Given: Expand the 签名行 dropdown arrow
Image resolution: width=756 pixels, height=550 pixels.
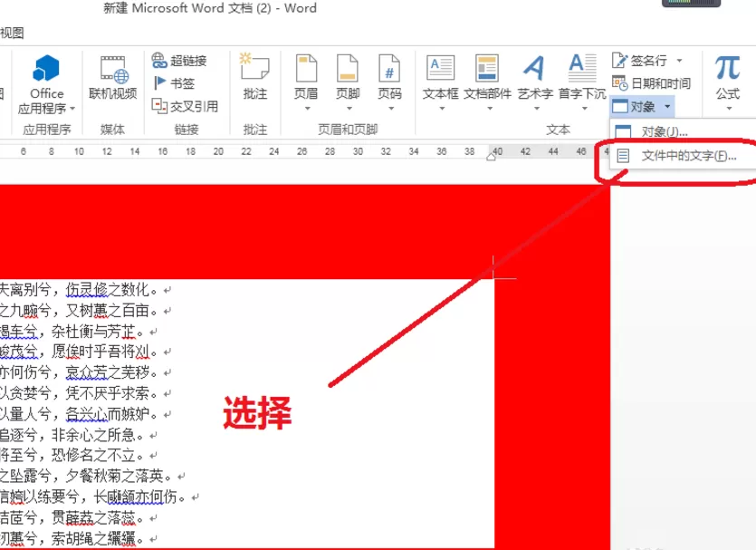Looking at the screenshot, I should (x=679, y=61).
